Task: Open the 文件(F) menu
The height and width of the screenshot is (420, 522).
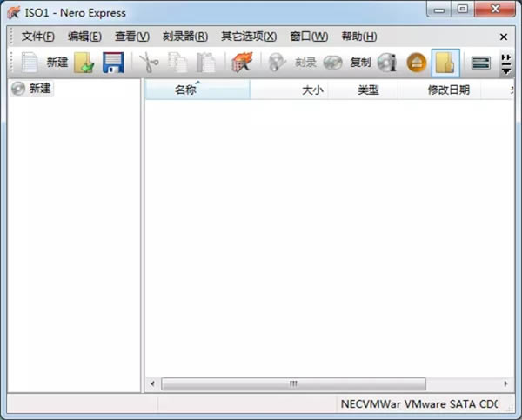Action: [37, 37]
